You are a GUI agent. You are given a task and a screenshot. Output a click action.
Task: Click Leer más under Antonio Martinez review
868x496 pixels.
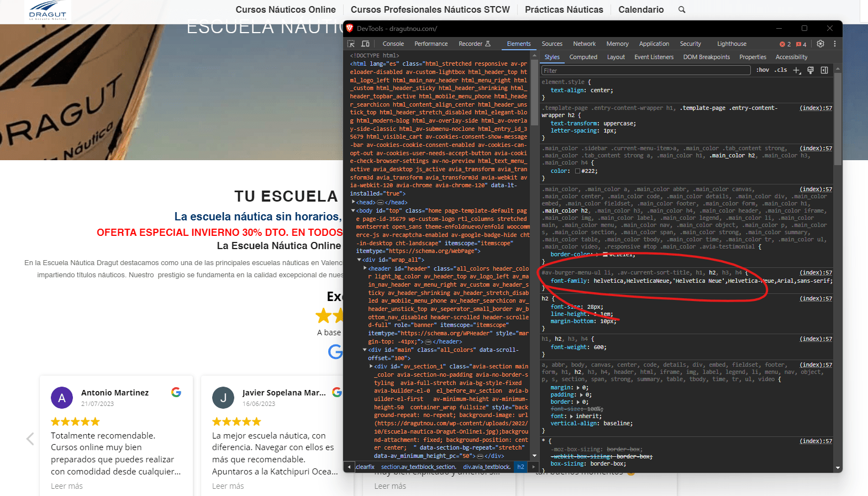67,486
